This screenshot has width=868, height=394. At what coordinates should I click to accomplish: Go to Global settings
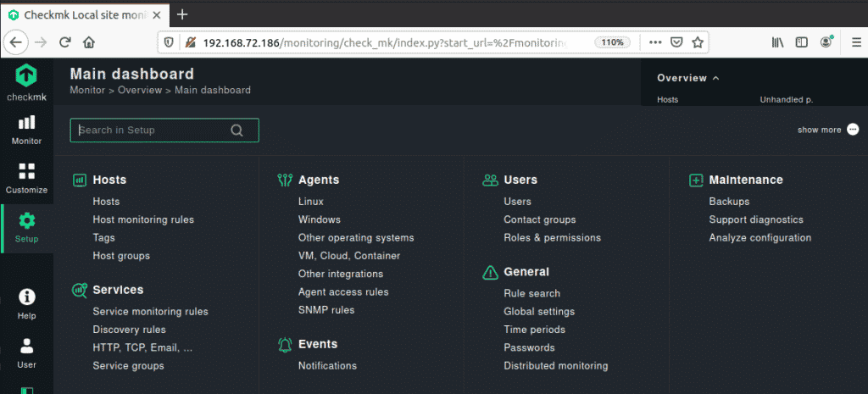pyautogui.click(x=539, y=312)
